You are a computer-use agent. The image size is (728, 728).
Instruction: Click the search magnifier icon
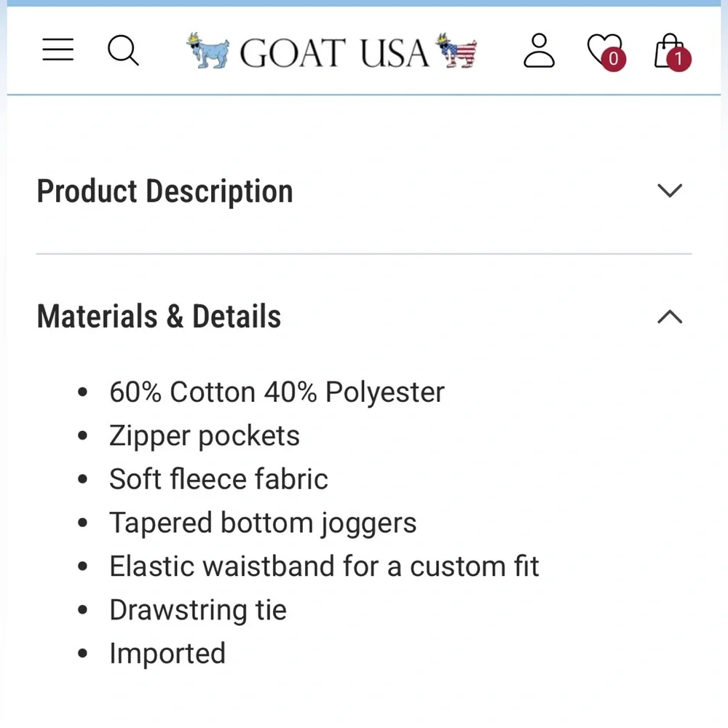pos(123,51)
